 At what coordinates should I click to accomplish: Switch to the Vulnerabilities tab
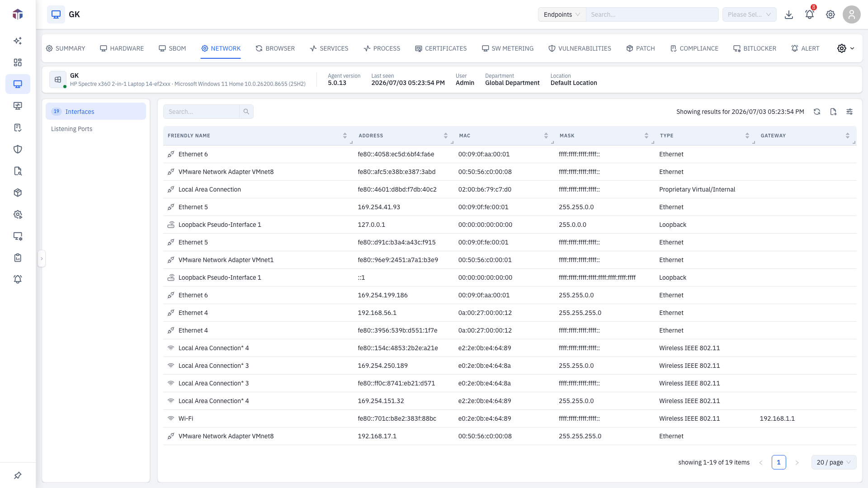coord(580,48)
